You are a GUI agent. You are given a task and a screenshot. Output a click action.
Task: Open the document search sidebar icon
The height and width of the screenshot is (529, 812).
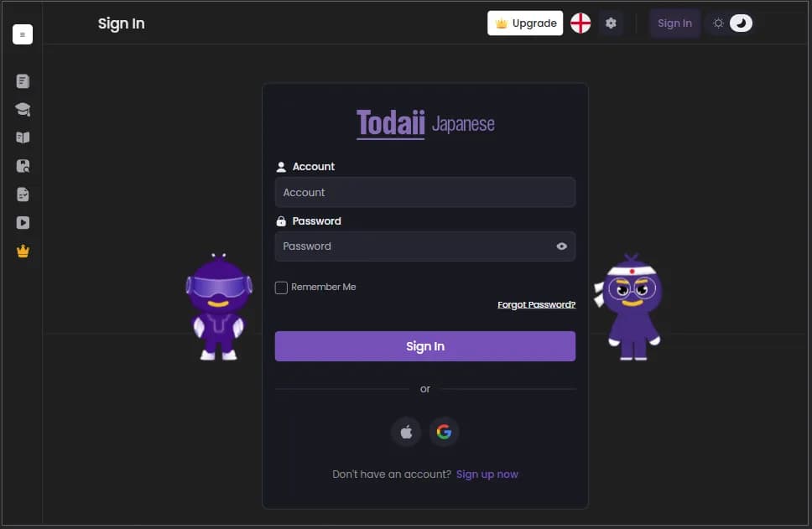23,166
